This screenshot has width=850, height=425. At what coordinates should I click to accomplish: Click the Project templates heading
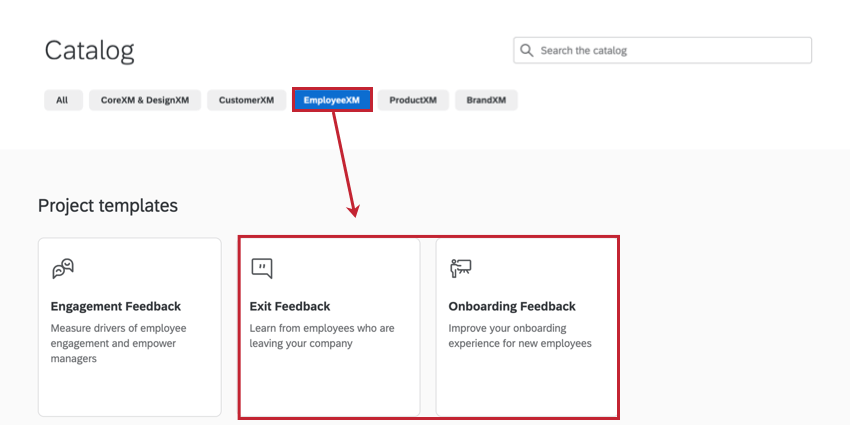(108, 206)
